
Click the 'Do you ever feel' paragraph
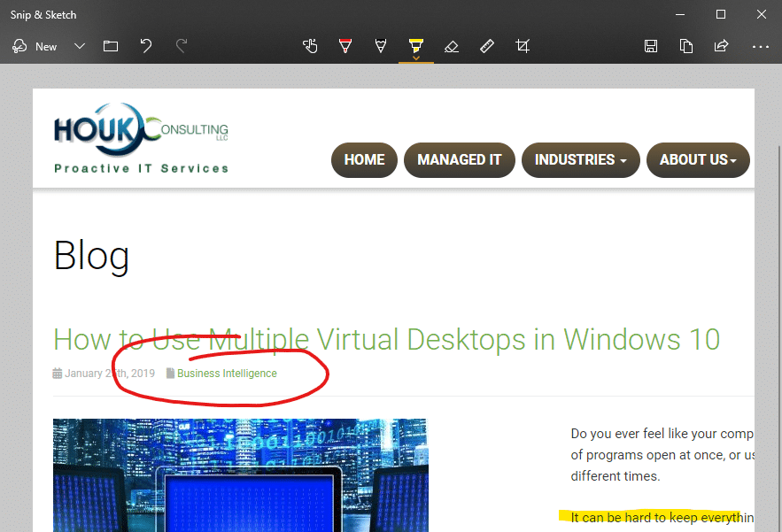[662, 455]
